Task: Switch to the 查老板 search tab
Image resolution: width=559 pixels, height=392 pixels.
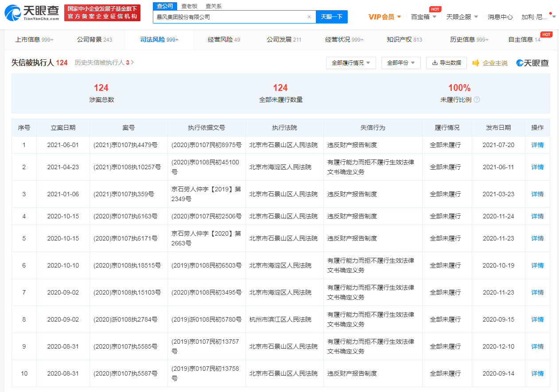Action: click(x=189, y=6)
